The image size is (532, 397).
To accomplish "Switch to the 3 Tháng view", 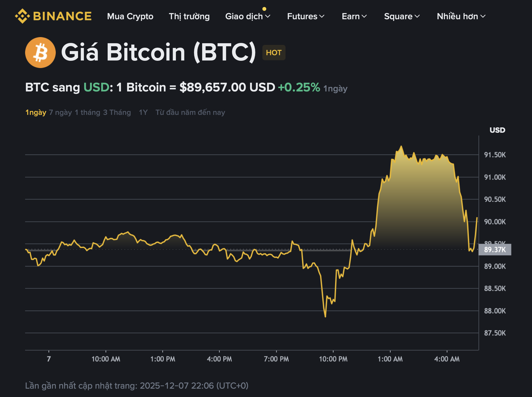I will [117, 112].
